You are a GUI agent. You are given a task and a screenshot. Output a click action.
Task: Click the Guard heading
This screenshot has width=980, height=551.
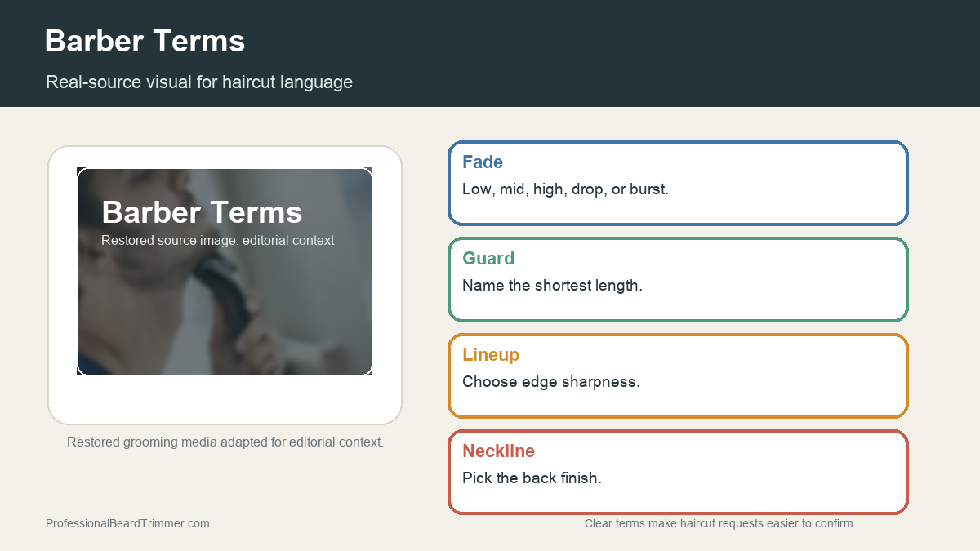click(488, 258)
